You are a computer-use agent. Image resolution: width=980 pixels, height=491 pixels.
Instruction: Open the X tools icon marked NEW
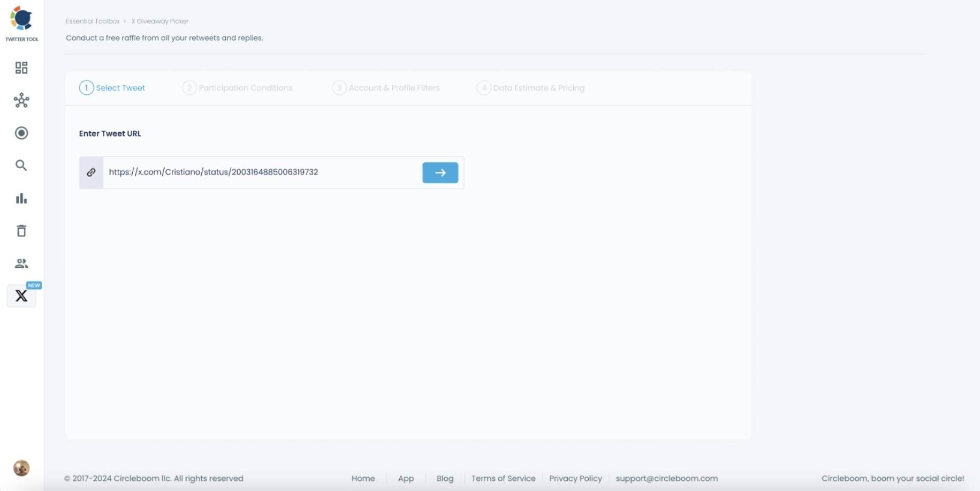[21, 296]
